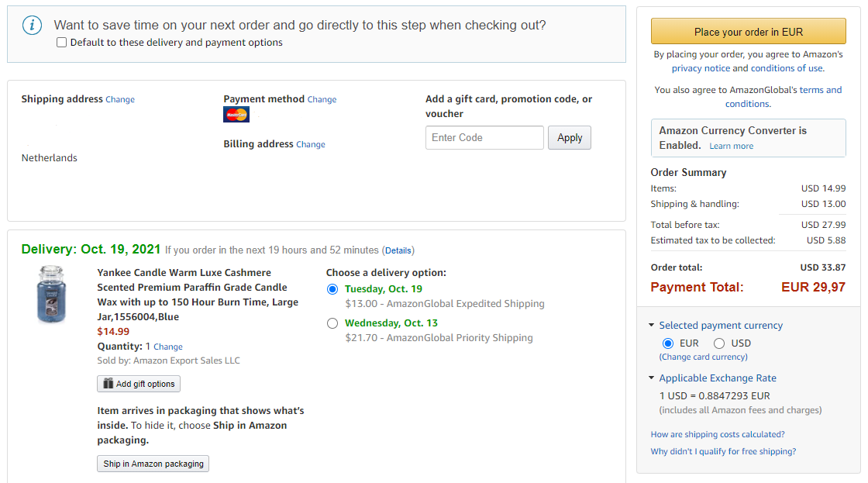The width and height of the screenshot is (868, 483).
Task: Collapse the Selected payment currency section
Action: (652, 325)
